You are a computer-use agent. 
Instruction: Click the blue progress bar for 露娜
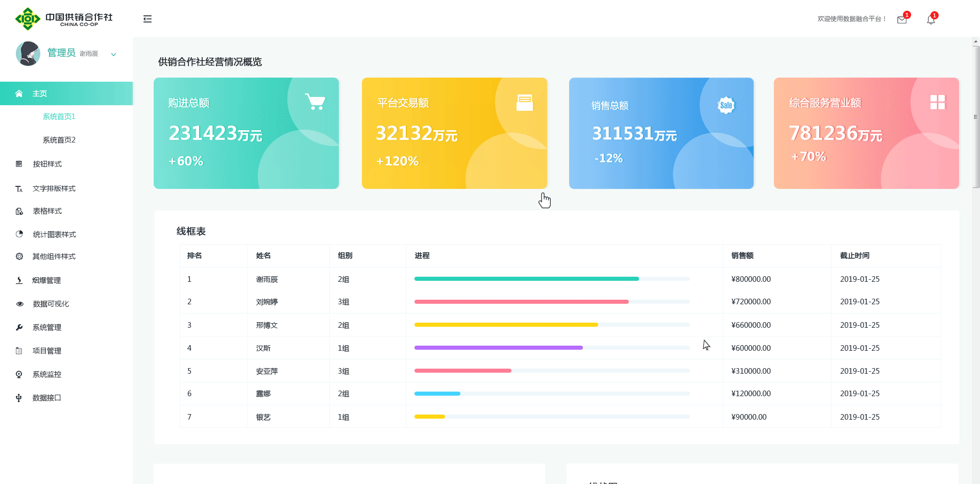tap(437, 394)
